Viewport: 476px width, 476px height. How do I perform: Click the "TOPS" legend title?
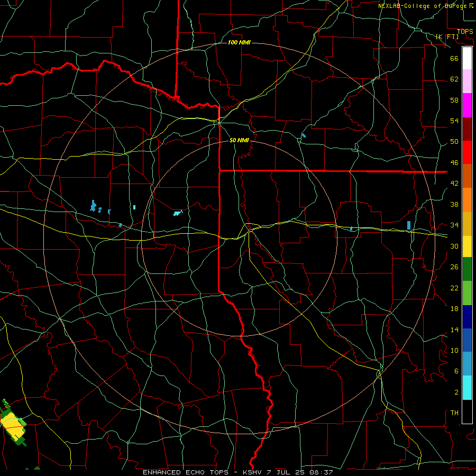[465, 32]
